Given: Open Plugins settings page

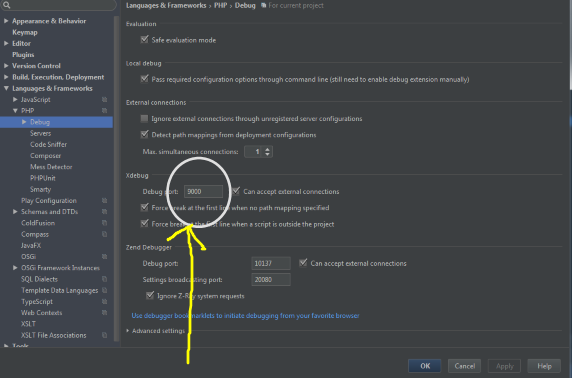Looking at the screenshot, I should 23,54.
